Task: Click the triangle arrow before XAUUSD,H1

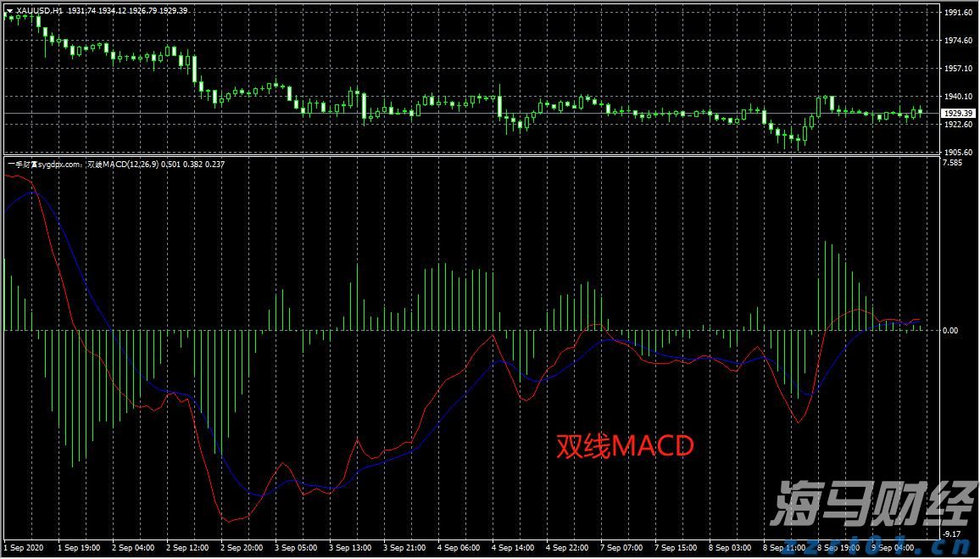Action: click(x=10, y=11)
